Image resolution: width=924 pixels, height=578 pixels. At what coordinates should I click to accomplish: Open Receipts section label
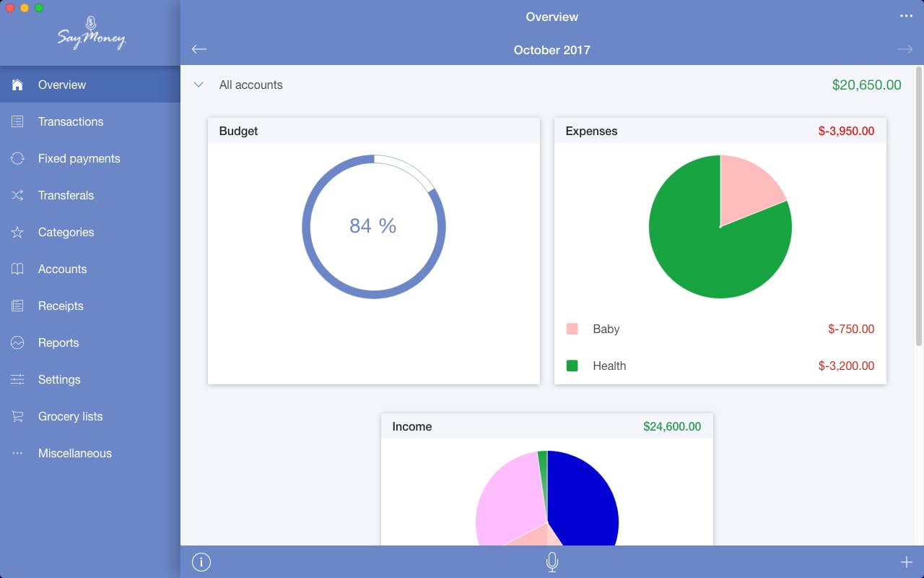tap(61, 306)
